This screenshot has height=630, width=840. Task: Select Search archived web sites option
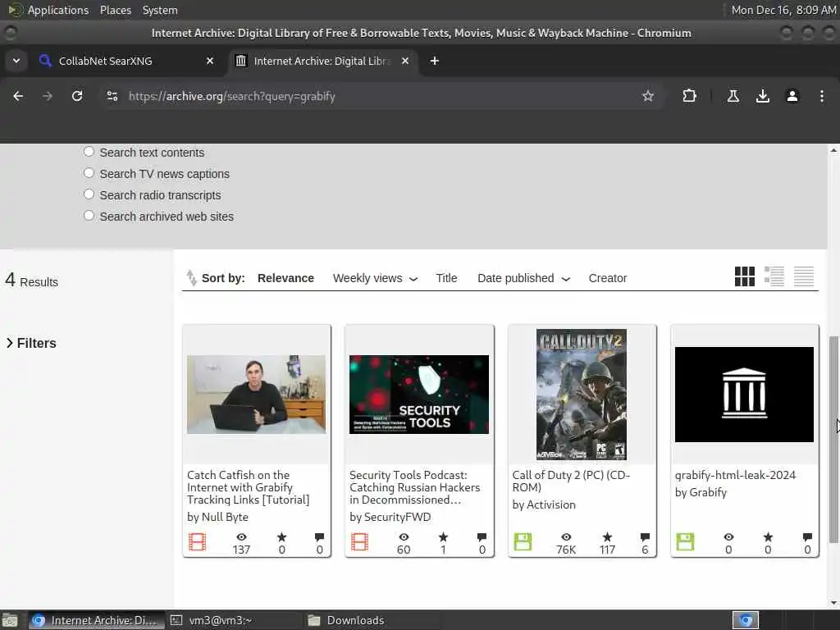pos(89,216)
